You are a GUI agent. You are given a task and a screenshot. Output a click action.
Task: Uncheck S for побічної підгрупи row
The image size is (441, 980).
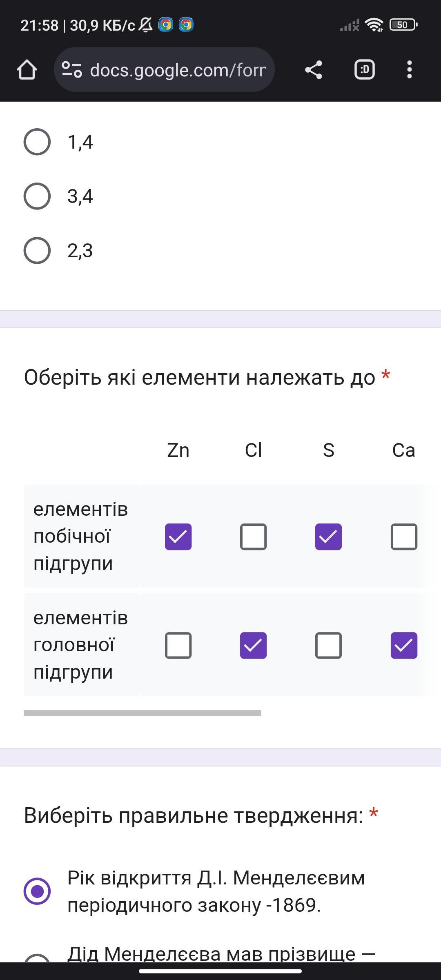(x=328, y=537)
